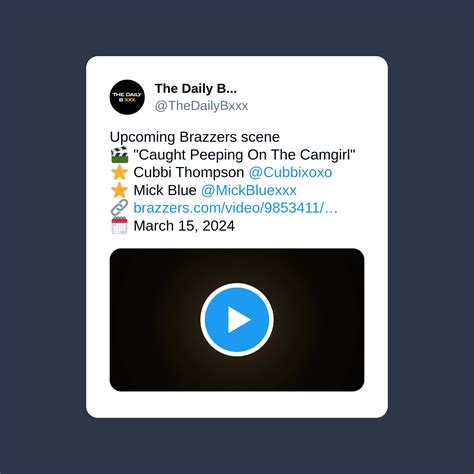
Task: Open the @MickBluexxx mention
Action: (249, 190)
